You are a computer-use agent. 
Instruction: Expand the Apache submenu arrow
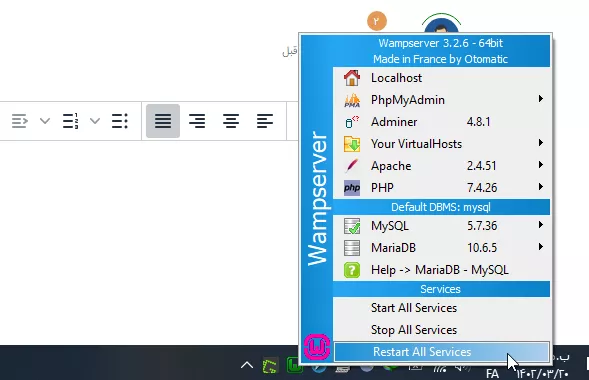pos(541,164)
